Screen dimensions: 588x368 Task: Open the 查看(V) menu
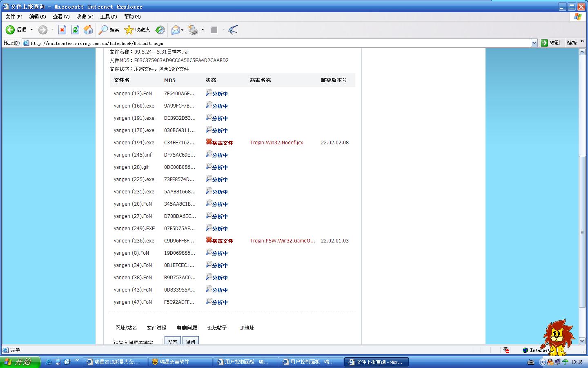tap(61, 17)
